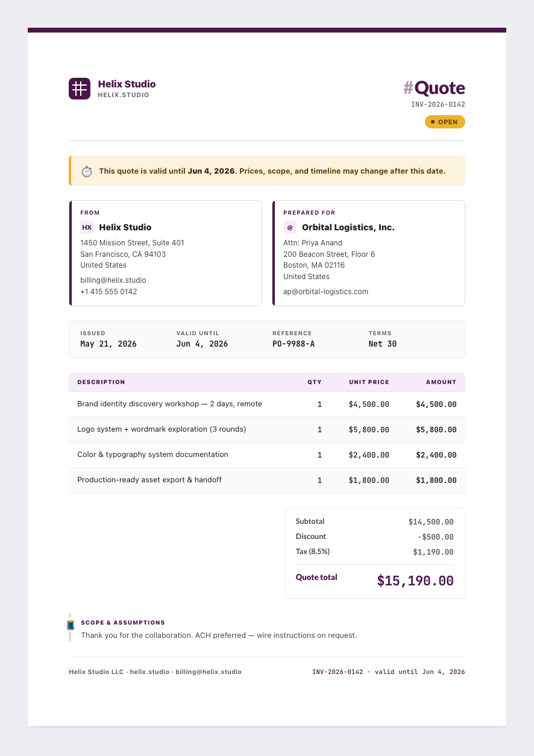Click the OPEN status badge

pos(445,122)
